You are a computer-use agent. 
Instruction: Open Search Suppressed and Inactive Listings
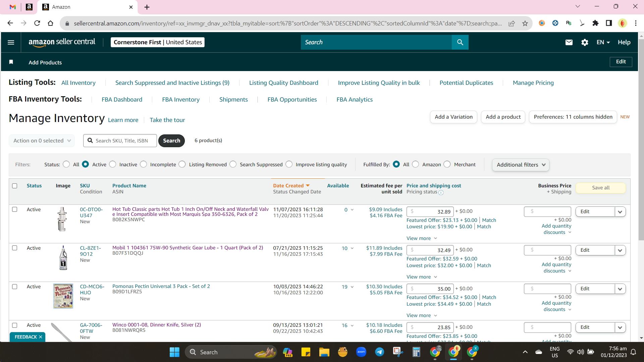pyautogui.click(x=172, y=83)
